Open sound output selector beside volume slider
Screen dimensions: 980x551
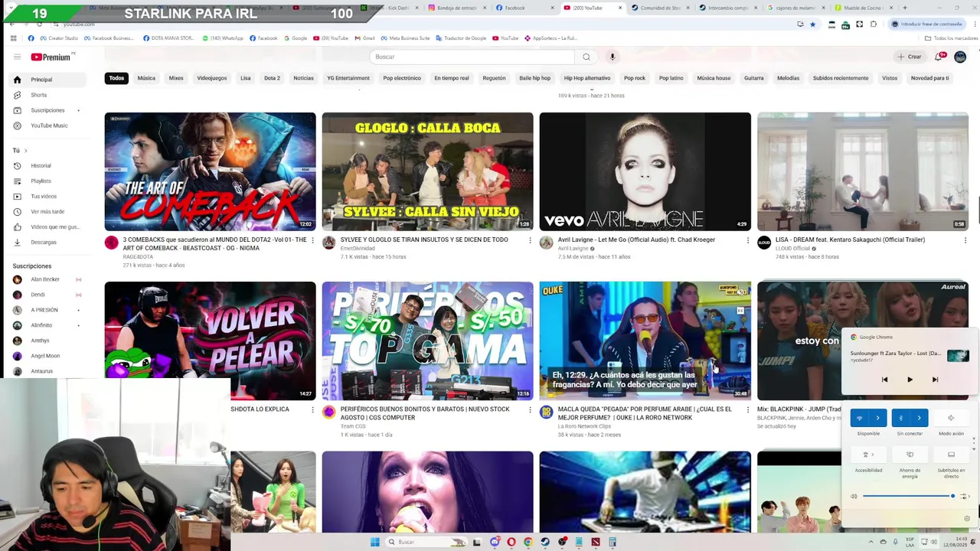pyautogui.click(x=965, y=496)
